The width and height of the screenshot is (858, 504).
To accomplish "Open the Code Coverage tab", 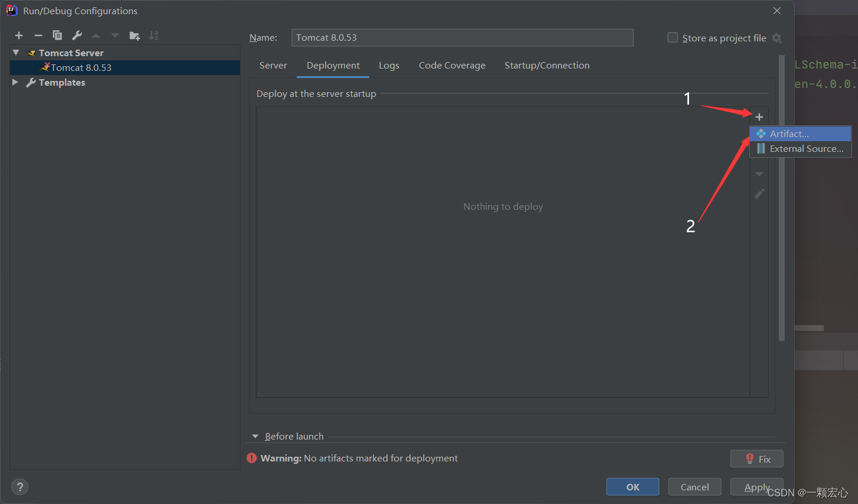I will (x=452, y=65).
